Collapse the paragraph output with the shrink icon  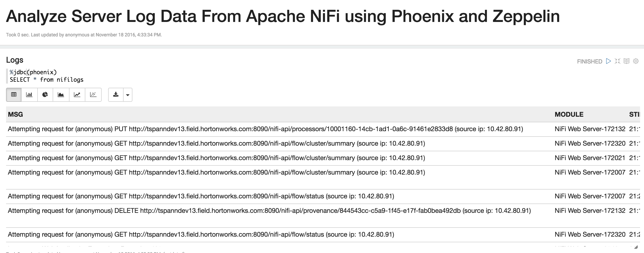coord(617,61)
